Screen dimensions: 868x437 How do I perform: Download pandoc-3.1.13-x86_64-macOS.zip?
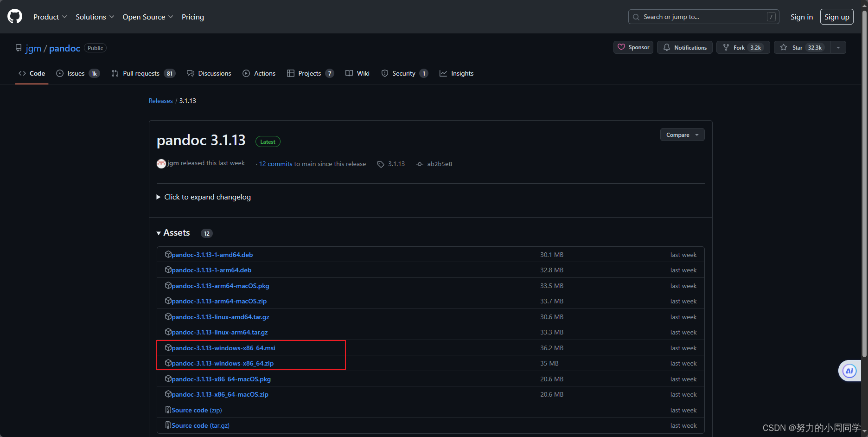pyautogui.click(x=220, y=394)
